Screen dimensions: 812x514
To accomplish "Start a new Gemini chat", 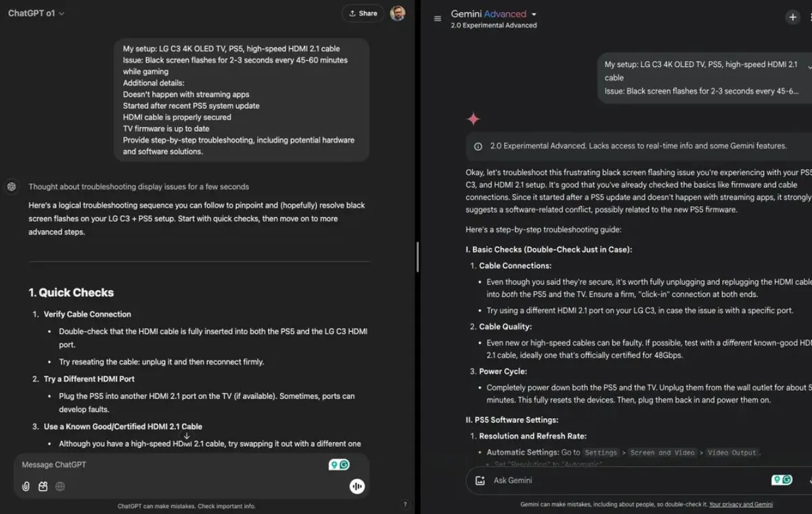I will click(792, 18).
